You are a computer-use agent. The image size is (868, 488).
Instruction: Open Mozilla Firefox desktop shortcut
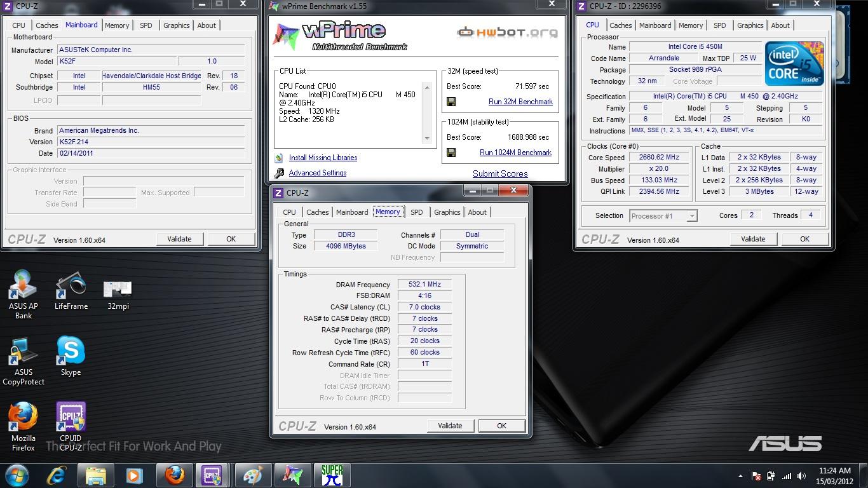click(24, 426)
